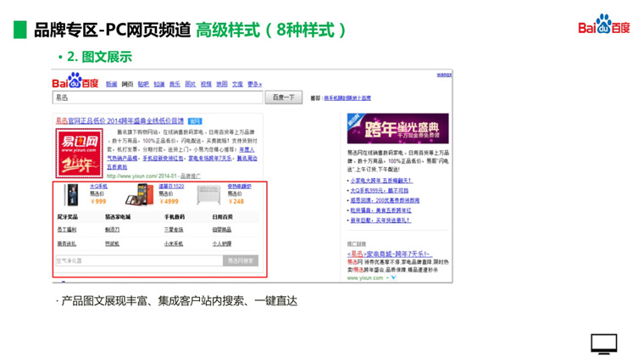The height and width of the screenshot is (363, 644).
Task: Expand the 更多» navigation link
Action: (x=254, y=84)
